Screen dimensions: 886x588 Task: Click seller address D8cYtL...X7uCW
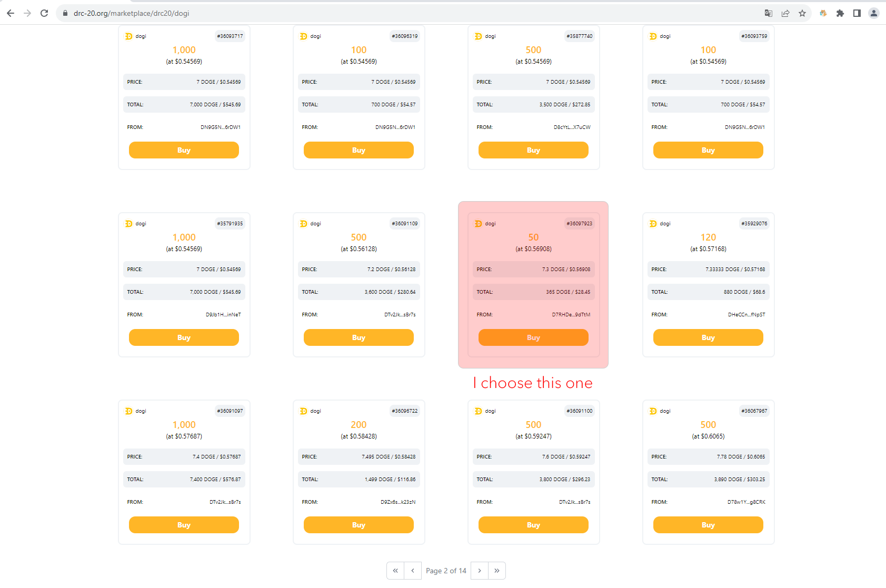coord(572,127)
